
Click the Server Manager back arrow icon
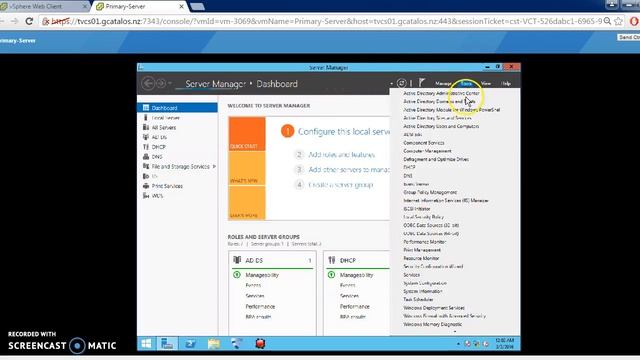(148, 83)
